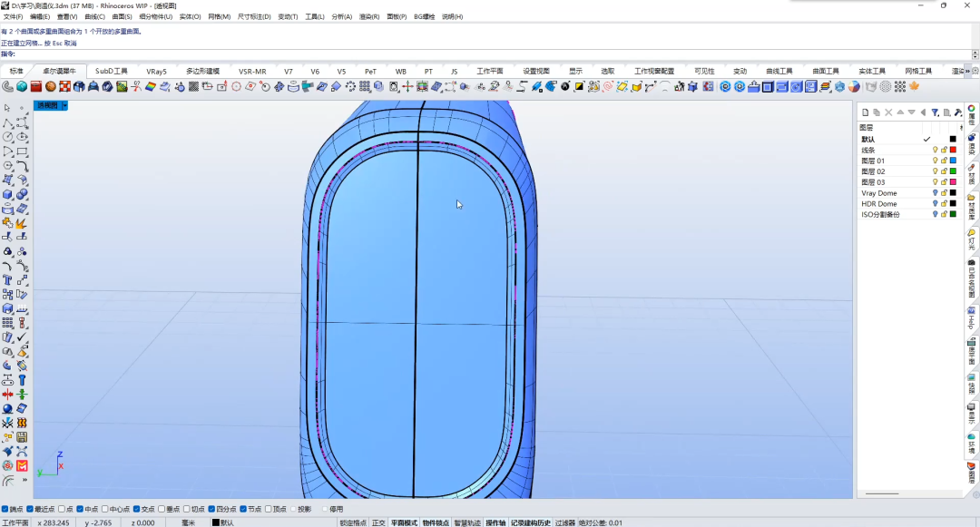Delete the selected layer with the X icon
Image resolution: width=980 pixels, height=527 pixels.
click(x=888, y=112)
